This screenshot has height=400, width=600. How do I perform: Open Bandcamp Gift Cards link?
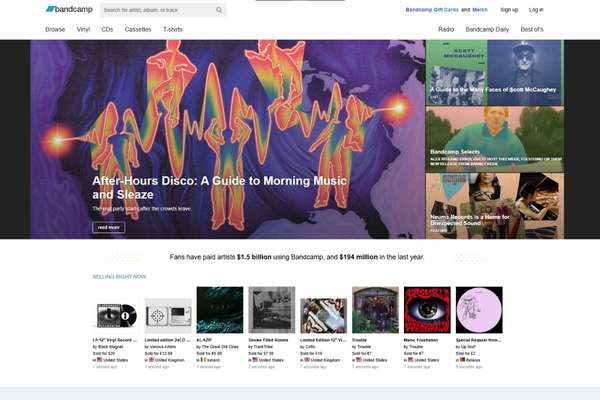432,10
